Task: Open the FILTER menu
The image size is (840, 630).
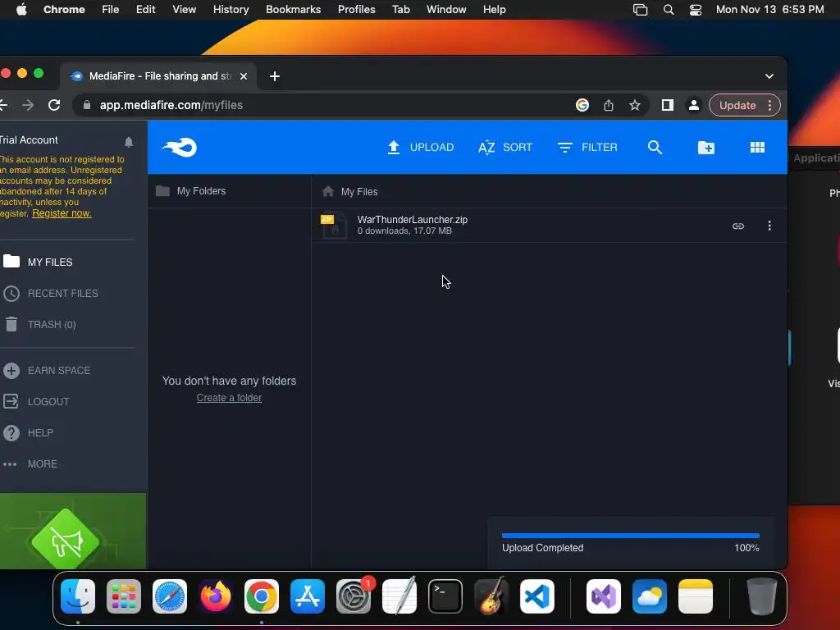Action: pos(587,148)
